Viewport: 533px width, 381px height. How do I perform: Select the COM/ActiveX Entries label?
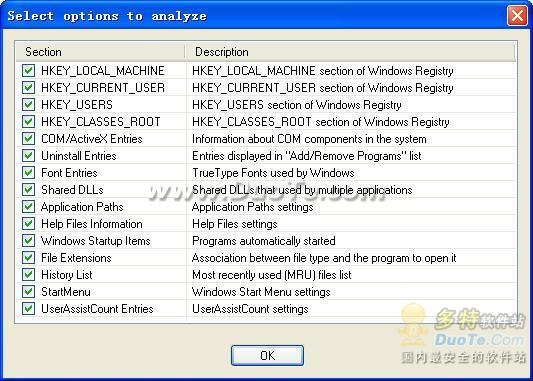click(92, 139)
